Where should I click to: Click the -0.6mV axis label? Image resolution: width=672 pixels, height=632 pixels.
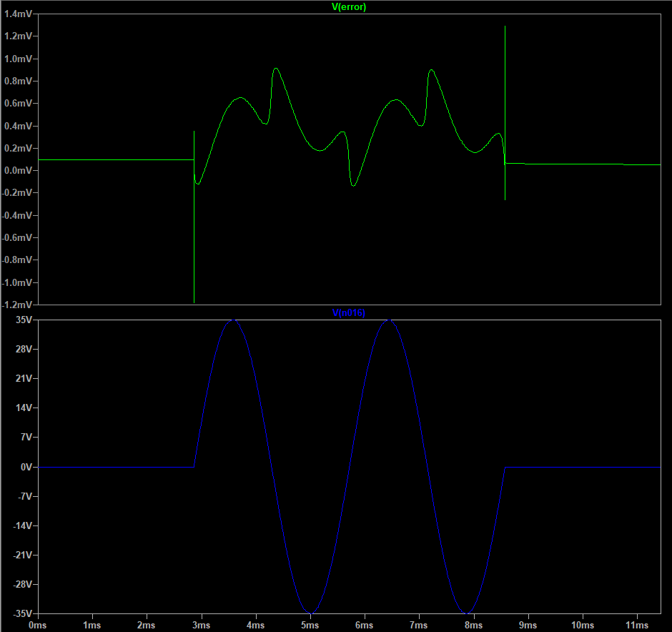coord(16,238)
